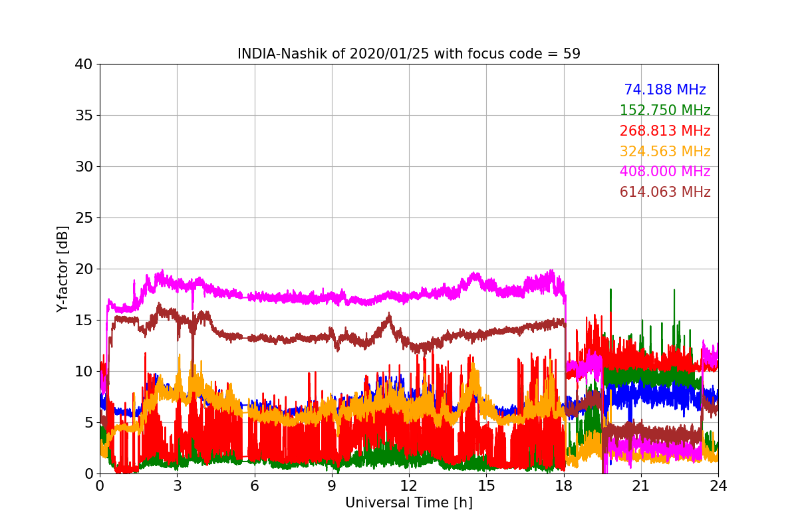Click the y-axis tick label 5
Viewport: 798px width, 532px height.
pyautogui.click(x=88, y=423)
